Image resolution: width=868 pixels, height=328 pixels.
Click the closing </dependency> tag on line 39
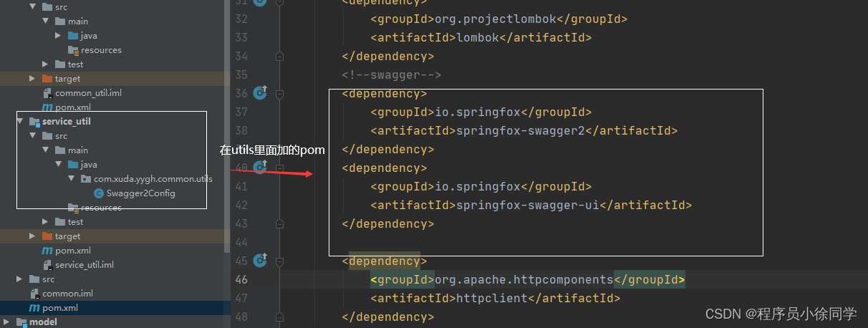point(387,149)
